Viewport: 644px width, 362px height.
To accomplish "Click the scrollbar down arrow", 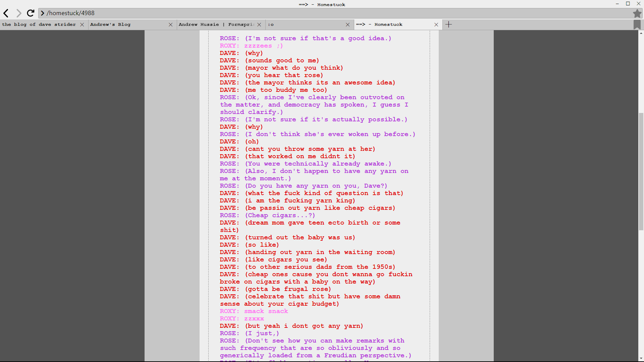I will coord(641,359).
